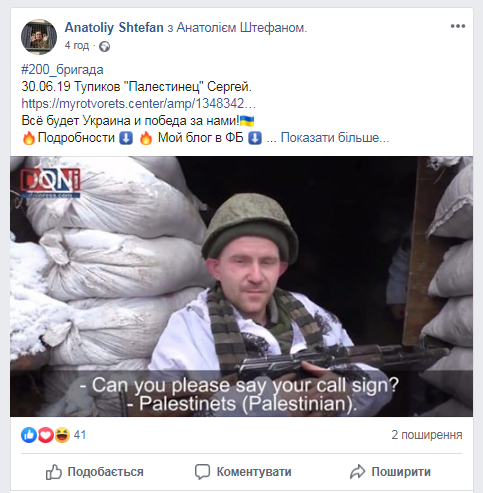The height and width of the screenshot is (493, 483).
Task: Click Anatoliy Shtefan's profile picture
Action: click(39, 37)
